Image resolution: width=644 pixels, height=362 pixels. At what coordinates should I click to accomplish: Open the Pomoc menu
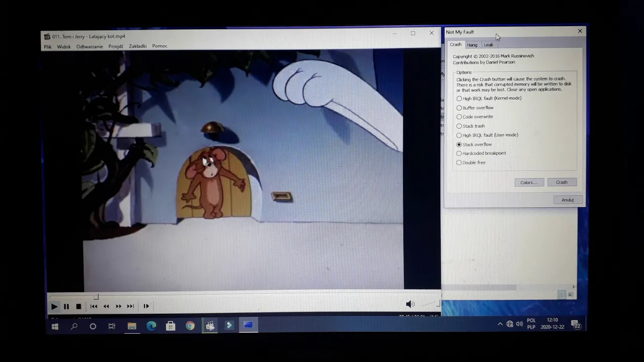click(159, 46)
